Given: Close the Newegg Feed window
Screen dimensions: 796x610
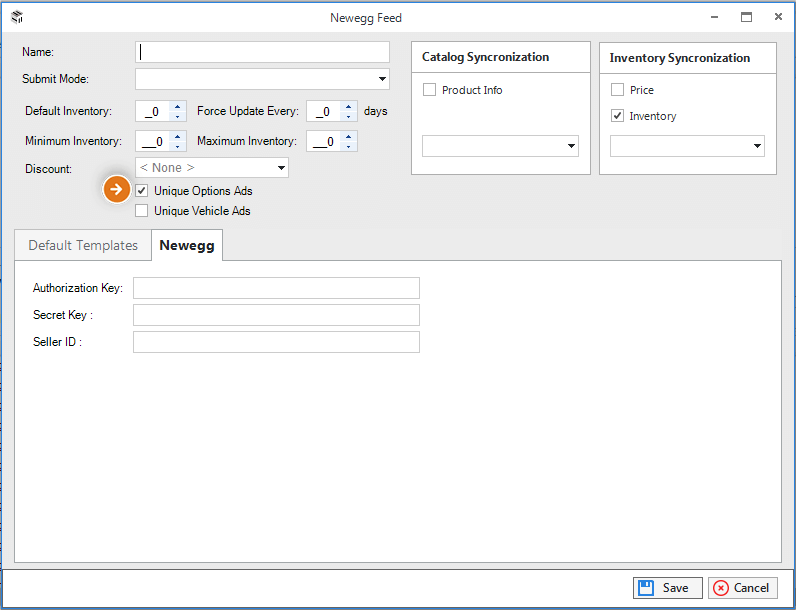Looking at the screenshot, I should 778,17.
